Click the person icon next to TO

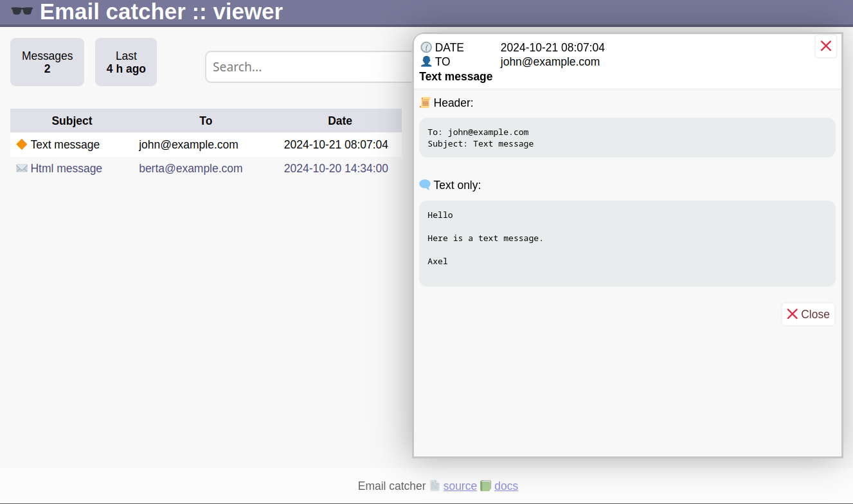[426, 62]
